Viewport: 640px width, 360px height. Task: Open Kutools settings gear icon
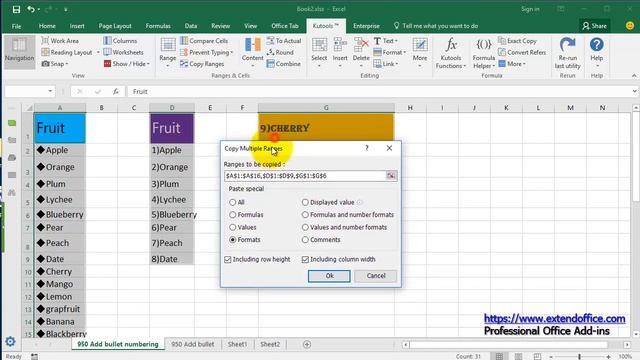10,341
